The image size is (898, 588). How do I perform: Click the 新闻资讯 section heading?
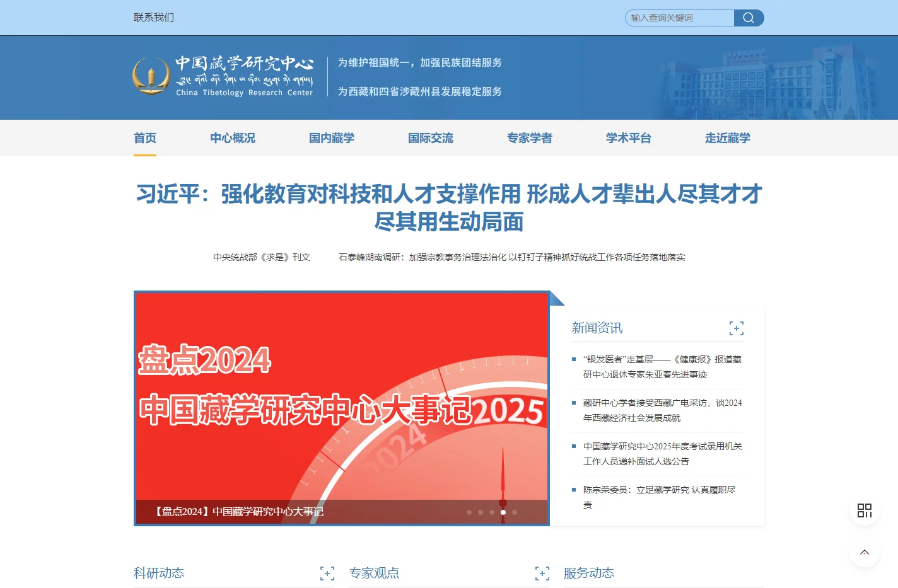point(597,328)
